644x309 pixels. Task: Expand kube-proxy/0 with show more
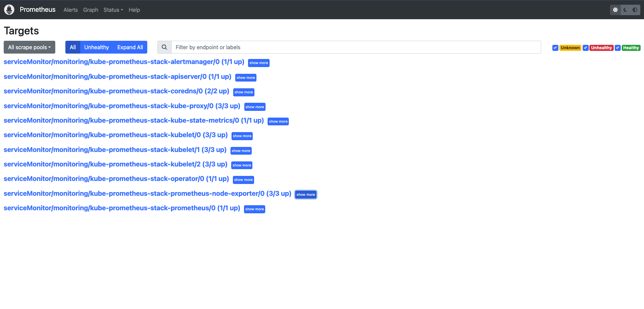tap(255, 107)
